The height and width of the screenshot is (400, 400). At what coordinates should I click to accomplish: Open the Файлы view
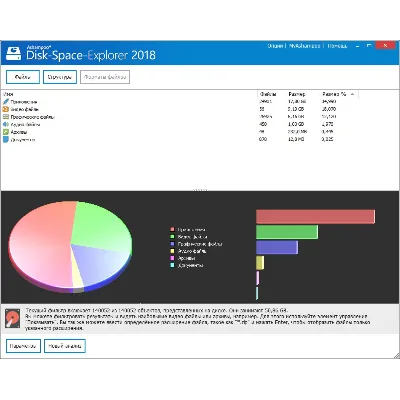point(23,77)
